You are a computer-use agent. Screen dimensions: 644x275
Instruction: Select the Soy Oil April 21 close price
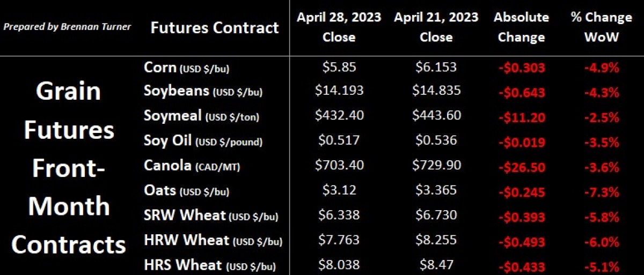coord(436,141)
